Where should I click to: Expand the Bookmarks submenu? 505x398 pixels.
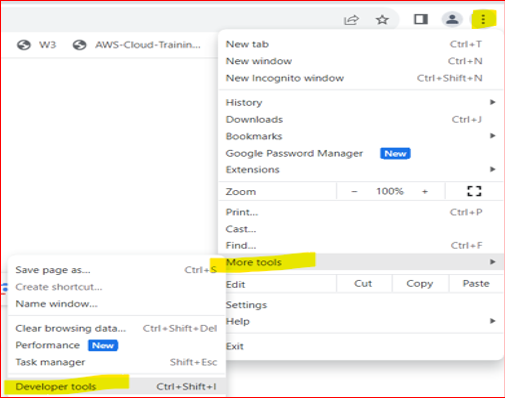pos(360,136)
